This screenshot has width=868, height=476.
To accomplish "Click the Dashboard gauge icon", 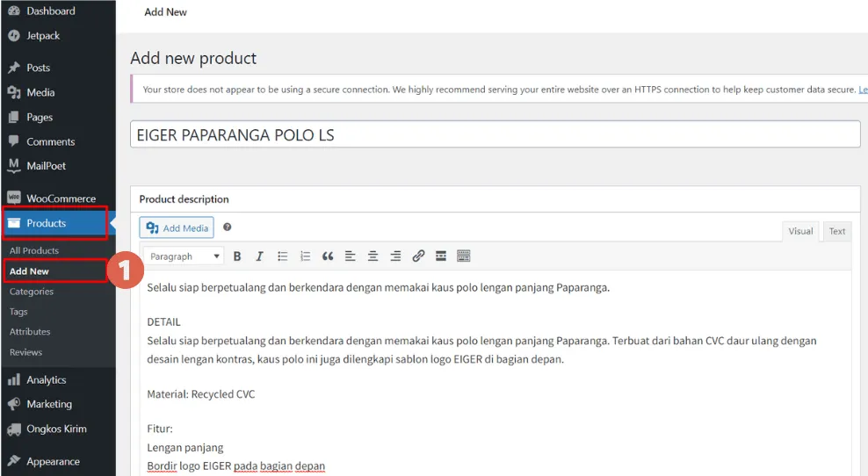I will click(x=14, y=11).
